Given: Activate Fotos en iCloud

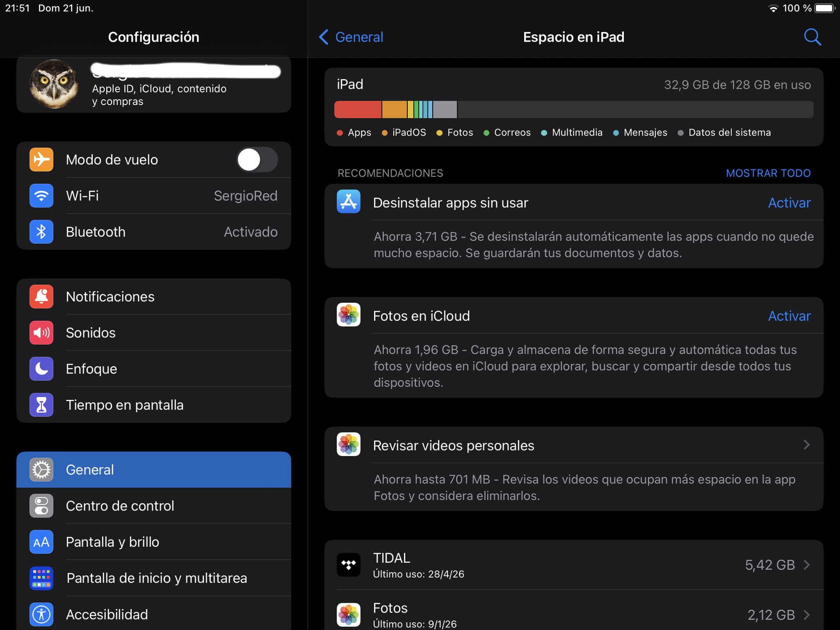Looking at the screenshot, I should point(789,316).
